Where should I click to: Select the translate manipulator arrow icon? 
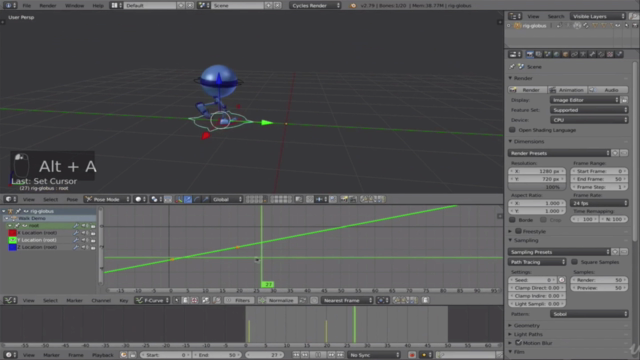pyautogui.click(x=188, y=199)
